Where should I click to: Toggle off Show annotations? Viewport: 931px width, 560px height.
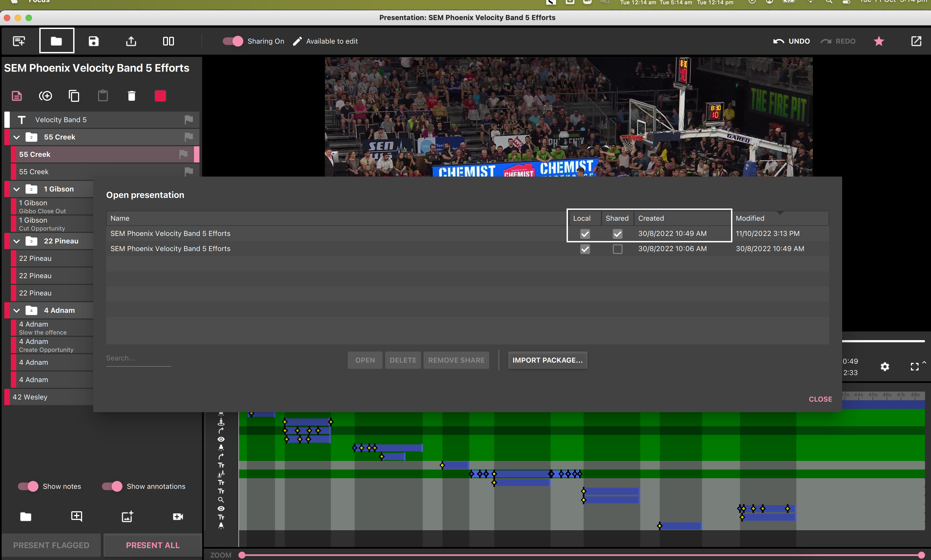(111, 486)
